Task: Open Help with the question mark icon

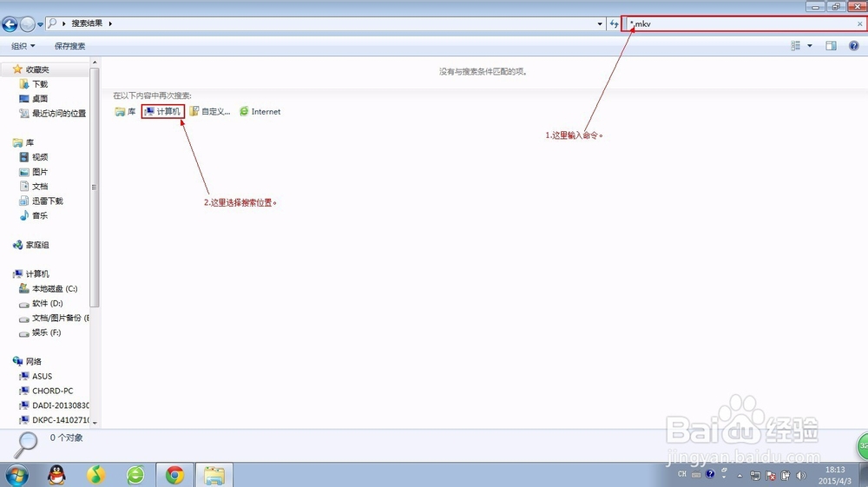Action: coord(853,46)
